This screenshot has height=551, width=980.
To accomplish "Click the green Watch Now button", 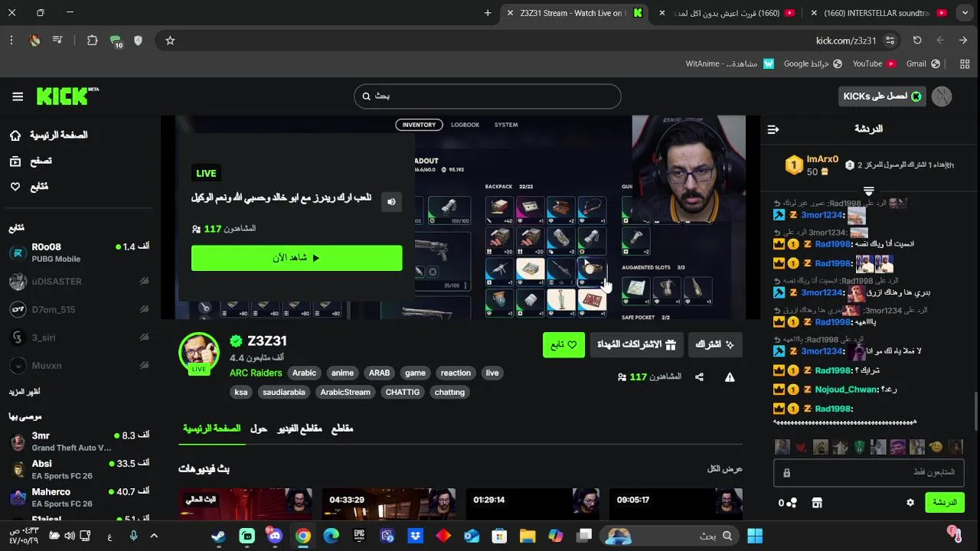I will tap(296, 258).
